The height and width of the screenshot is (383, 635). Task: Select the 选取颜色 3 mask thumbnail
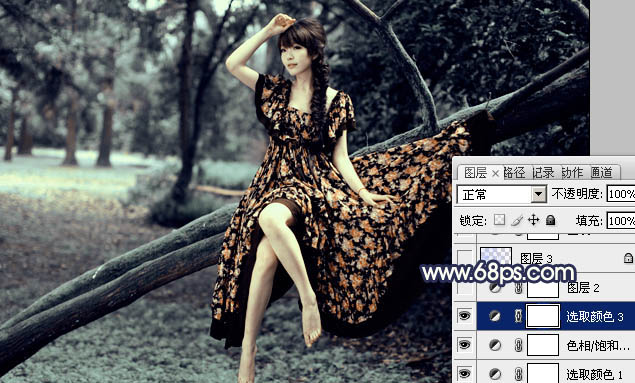coord(543,316)
